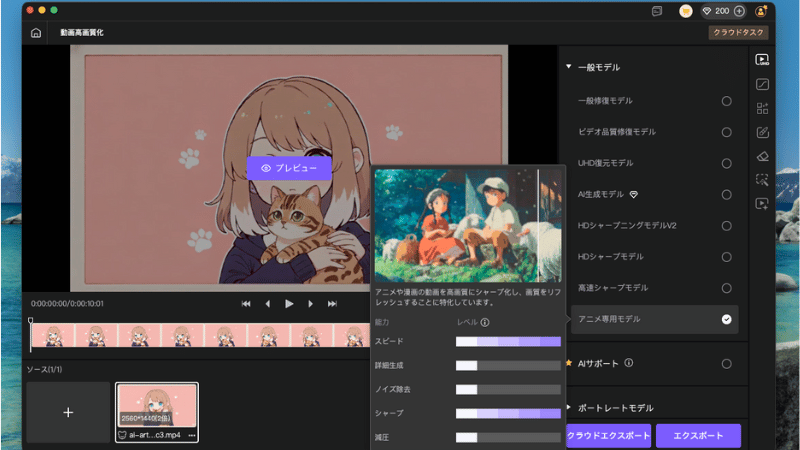Add more credits with plus icon

click(x=739, y=10)
